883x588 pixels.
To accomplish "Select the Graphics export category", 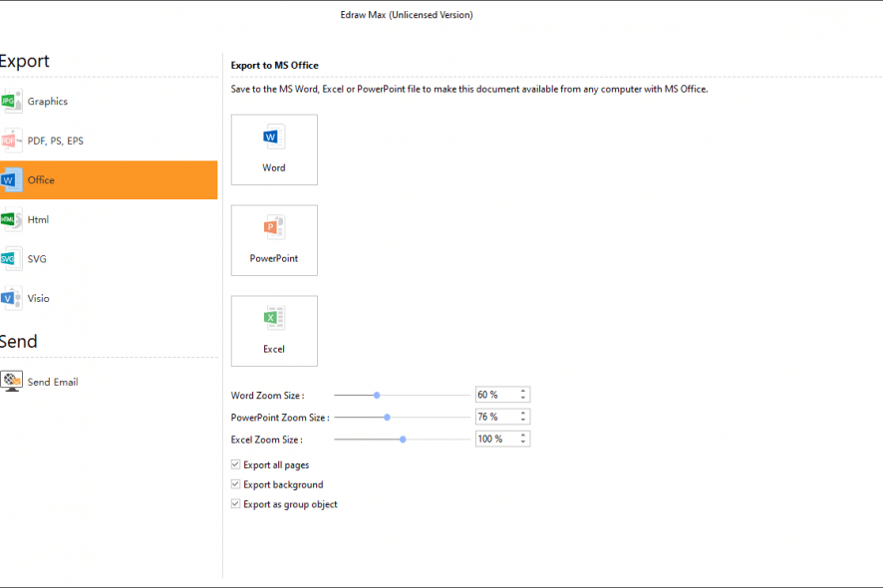I will [109, 102].
